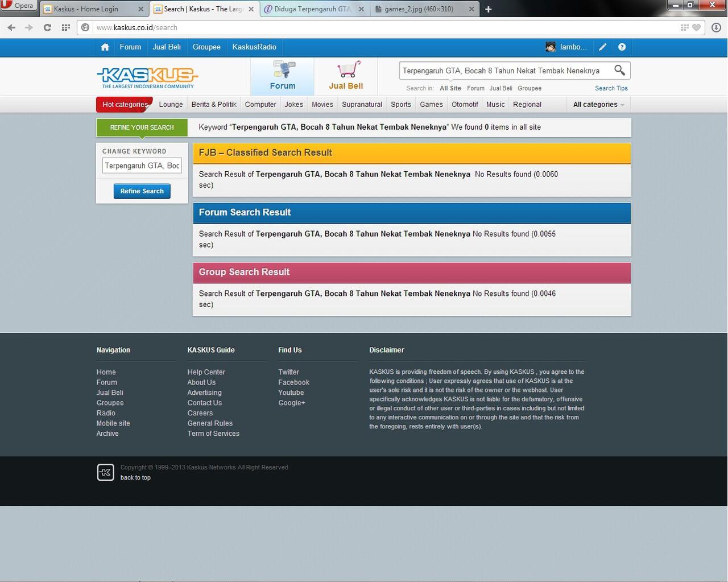Close the games_2.jpg tab
This screenshot has width=728, height=582.
(471, 9)
